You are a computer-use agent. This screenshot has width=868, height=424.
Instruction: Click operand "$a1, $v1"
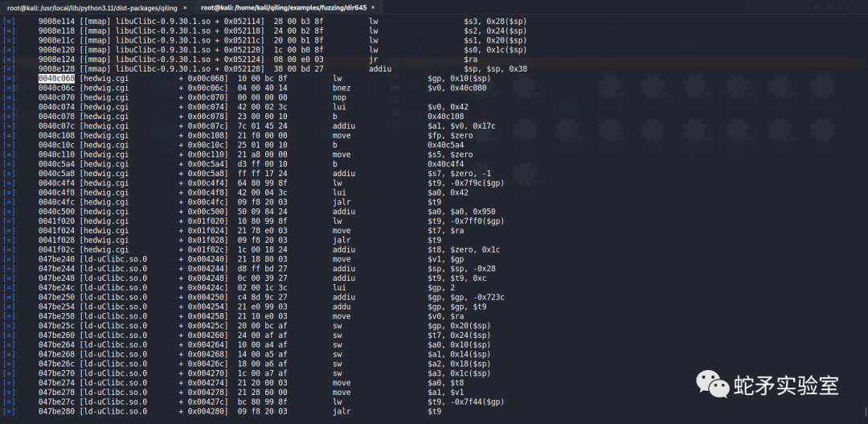pos(445,393)
